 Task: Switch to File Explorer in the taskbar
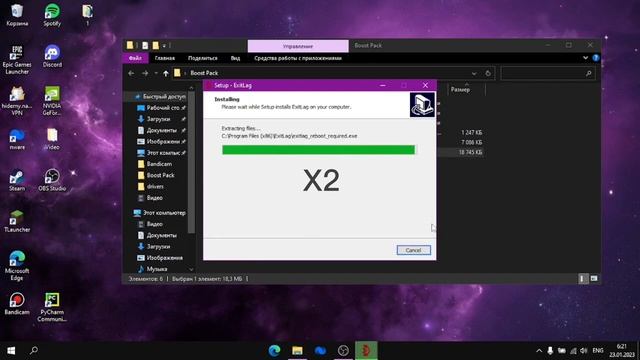[x=297, y=350]
